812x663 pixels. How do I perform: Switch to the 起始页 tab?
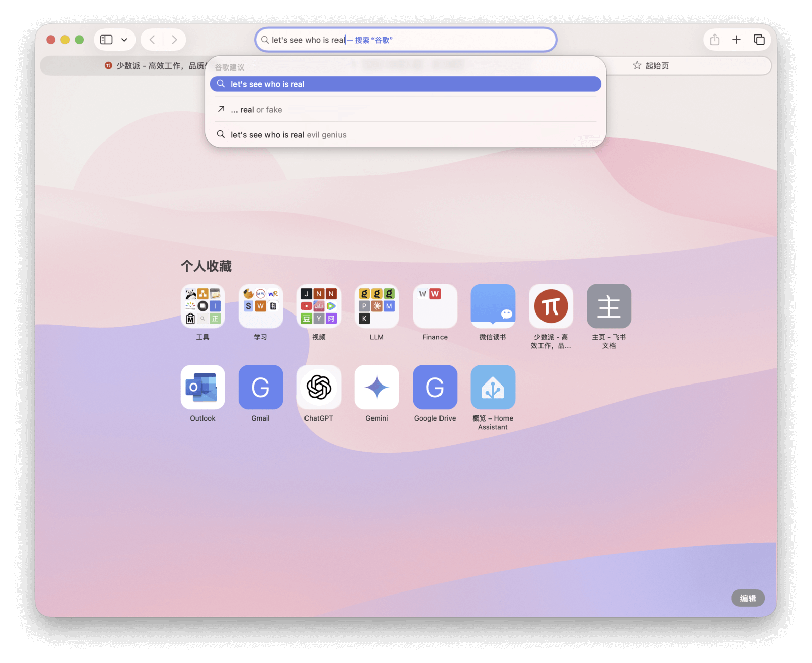tap(651, 66)
